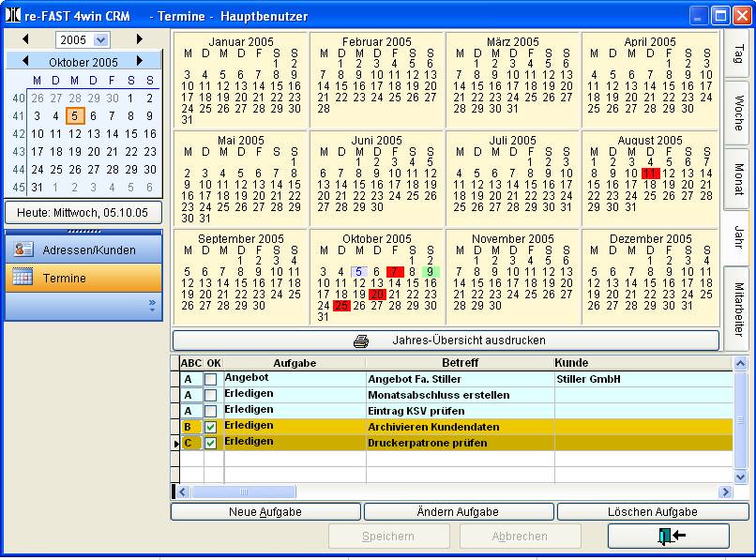Select green marked 9 in Oktober 2005 year view
Viewport: 756px width, 560px height.
coord(431,272)
